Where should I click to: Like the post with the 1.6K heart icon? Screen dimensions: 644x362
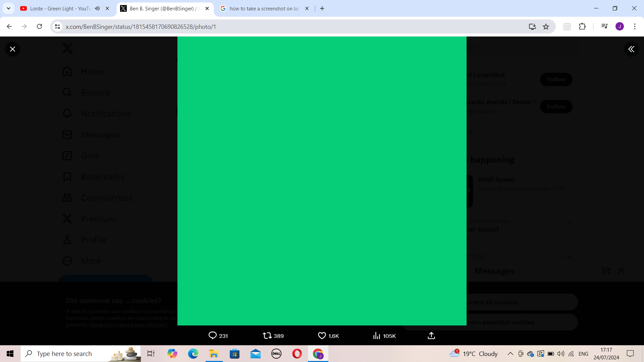tap(328, 336)
